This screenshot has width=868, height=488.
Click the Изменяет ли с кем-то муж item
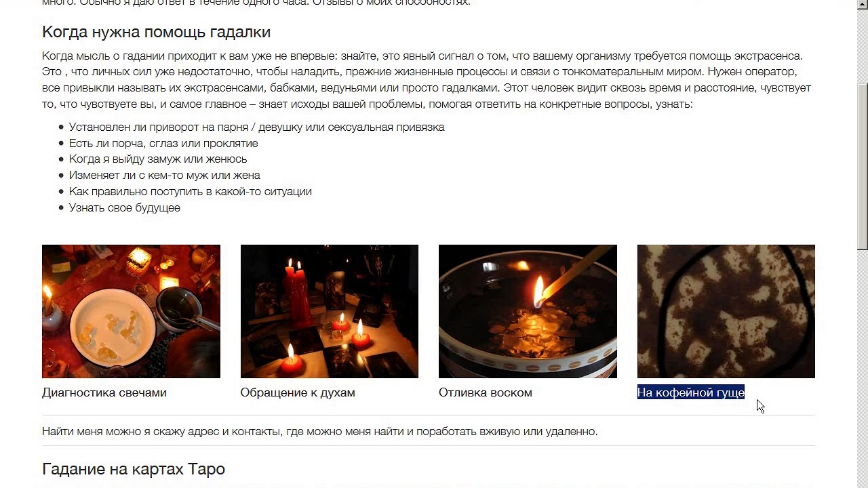coord(165,175)
